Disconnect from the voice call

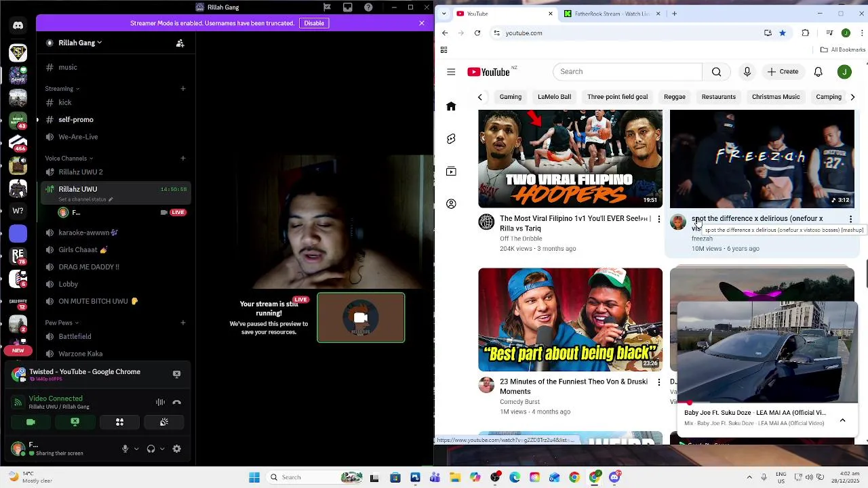point(177,402)
